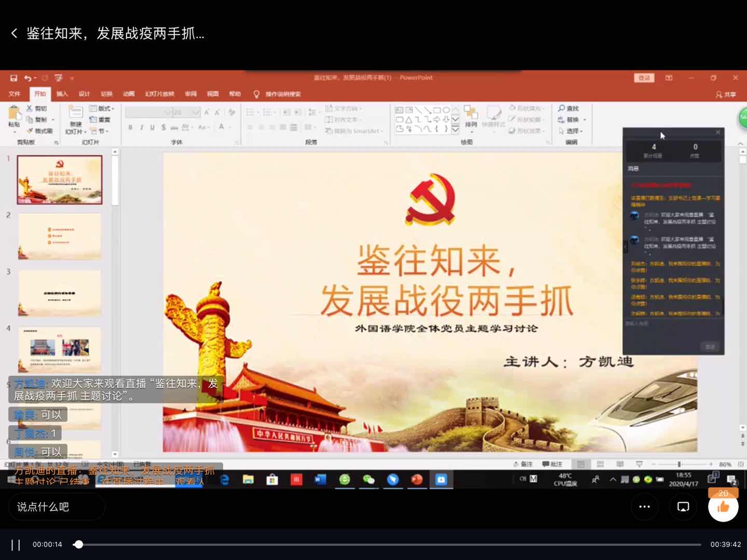747x560 pixels.
Task: Click the video progress bar handle
Action: pyautogui.click(x=78, y=544)
